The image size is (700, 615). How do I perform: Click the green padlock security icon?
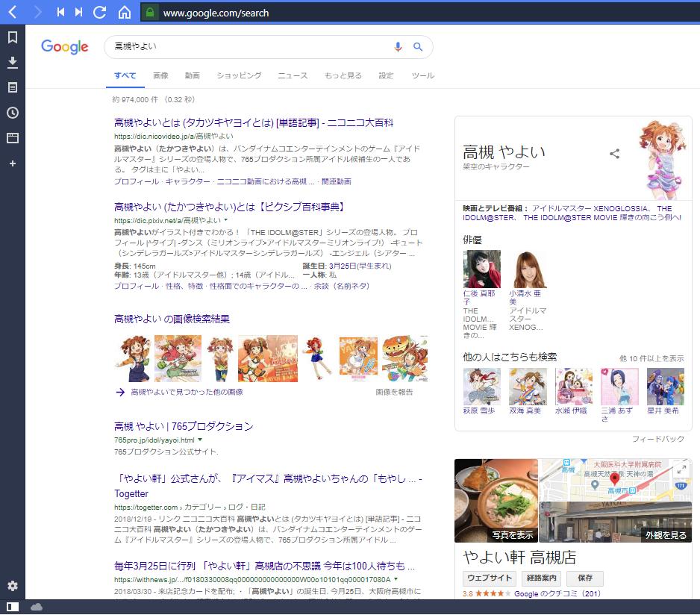click(150, 12)
